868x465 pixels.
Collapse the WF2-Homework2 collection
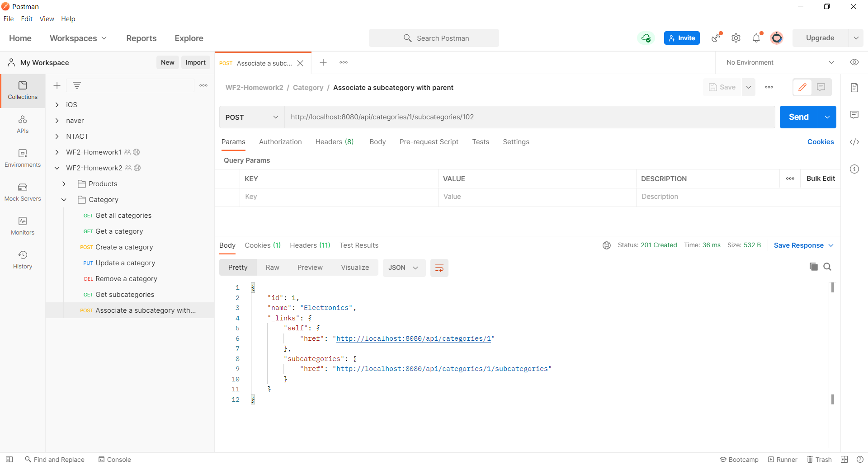coord(57,168)
